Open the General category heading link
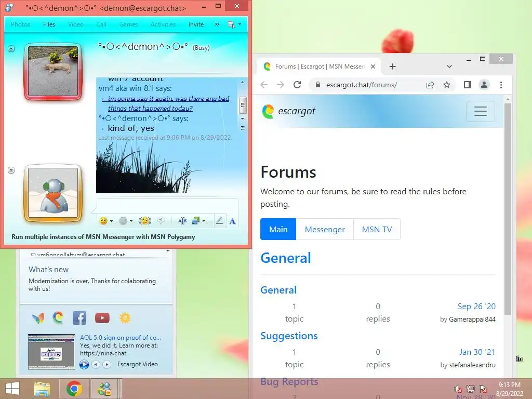 point(286,258)
